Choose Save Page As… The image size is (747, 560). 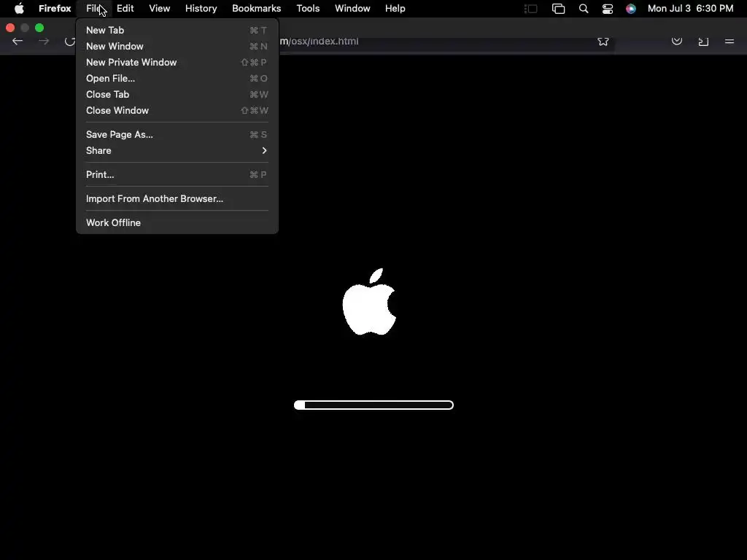[177, 134]
